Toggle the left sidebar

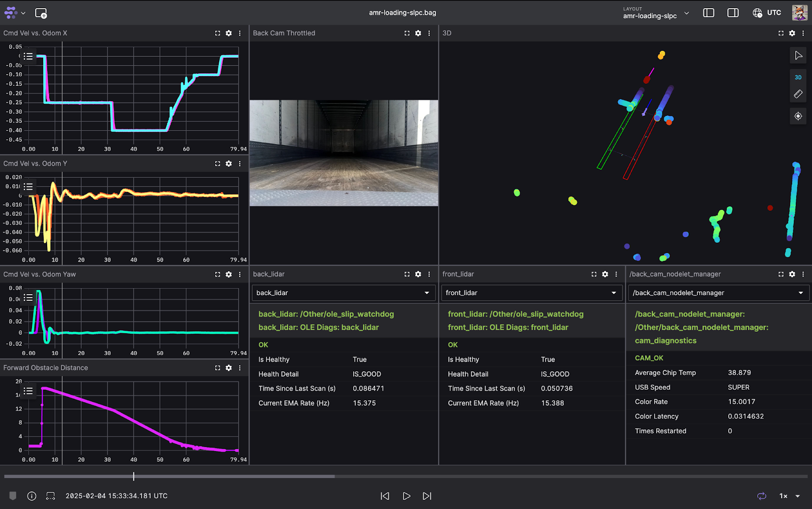tap(708, 13)
